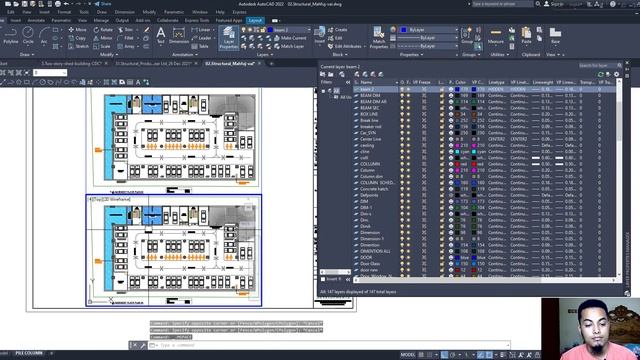Click the Plot printer icon in quick access toolbar
The width and height of the screenshot is (640, 360).
point(58,4)
